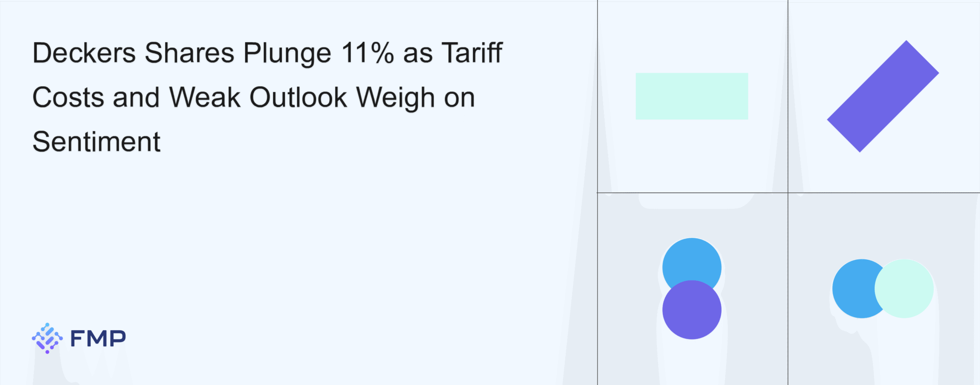Click the word "Weigh" in the headline
This screenshot has width=980, height=385.
395,98
